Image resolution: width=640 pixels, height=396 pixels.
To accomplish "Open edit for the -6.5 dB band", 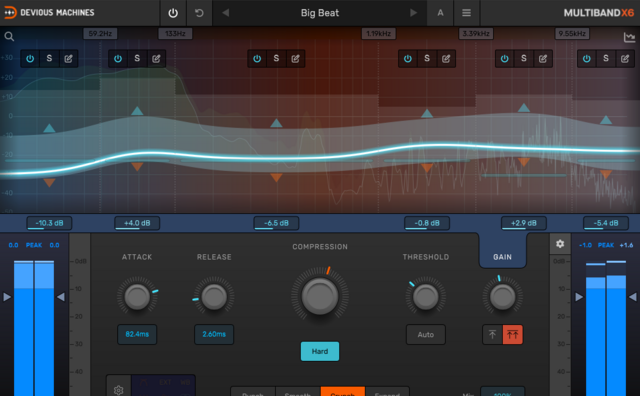I will tap(296, 58).
